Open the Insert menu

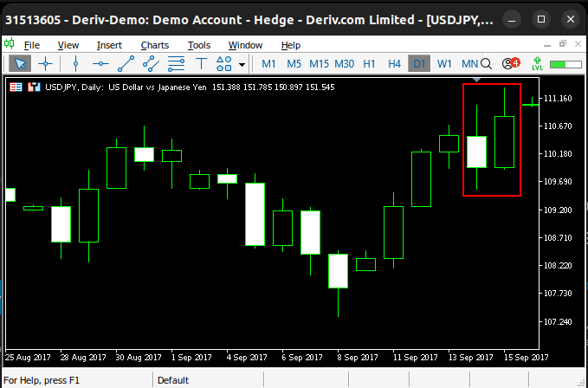109,45
